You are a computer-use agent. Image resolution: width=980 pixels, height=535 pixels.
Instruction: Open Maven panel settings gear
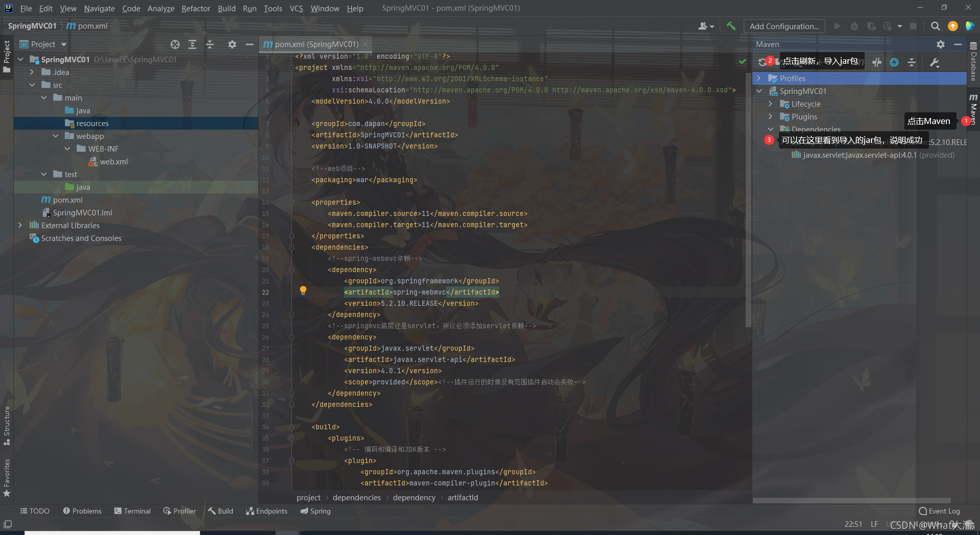pyautogui.click(x=941, y=44)
